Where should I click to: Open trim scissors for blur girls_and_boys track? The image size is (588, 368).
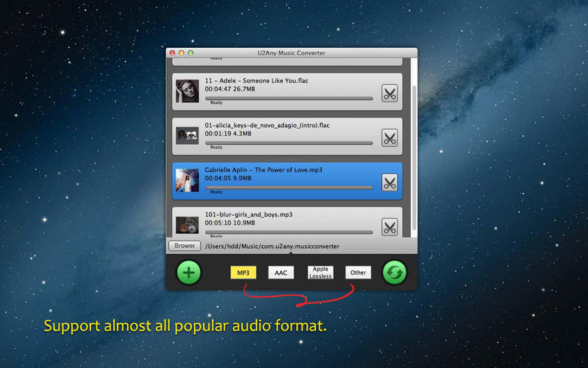coord(390,227)
